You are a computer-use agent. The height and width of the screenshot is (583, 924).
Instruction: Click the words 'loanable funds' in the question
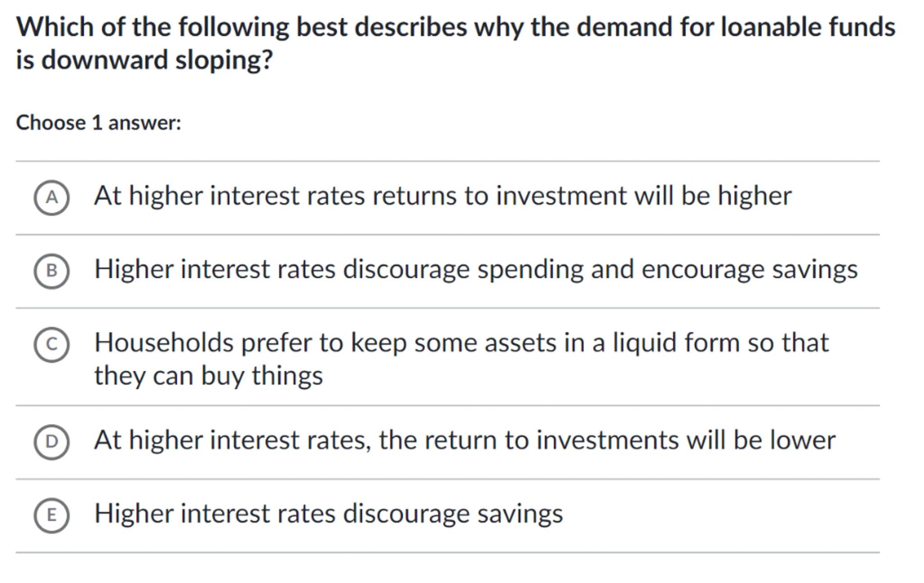[808, 27]
